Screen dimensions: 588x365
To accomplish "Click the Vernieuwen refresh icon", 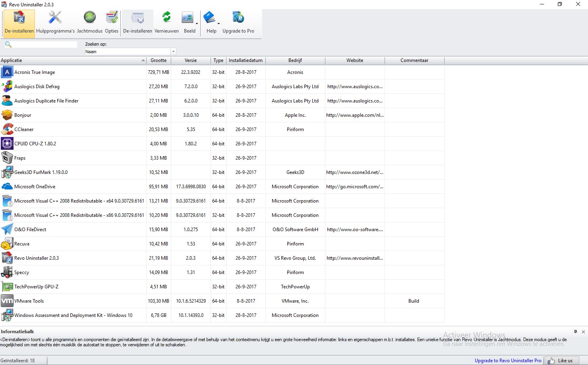I will pyautogui.click(x=166, y=18).
